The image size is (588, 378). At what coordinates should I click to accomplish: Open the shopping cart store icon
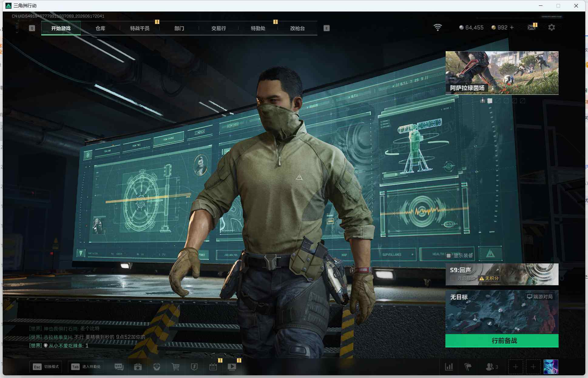[x=175, y=367]
